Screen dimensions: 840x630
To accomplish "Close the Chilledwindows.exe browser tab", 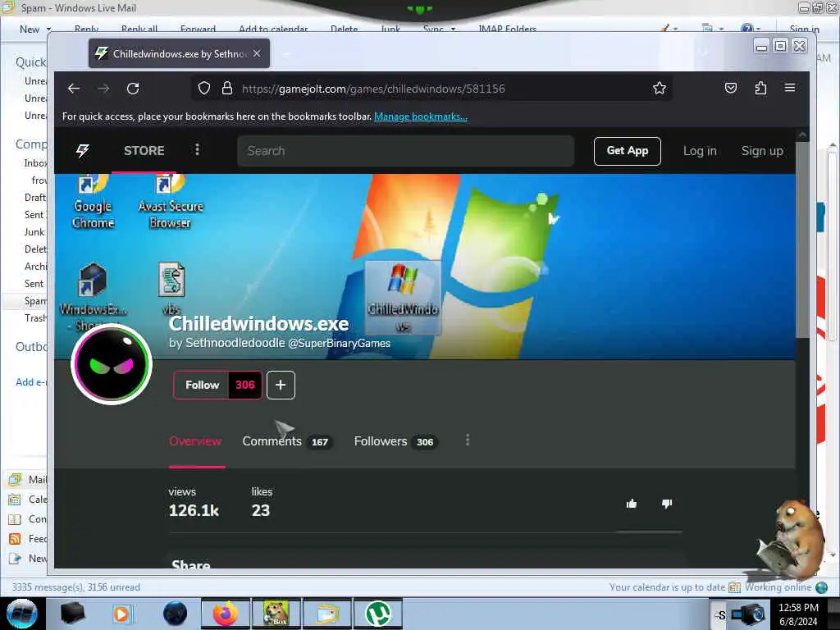I will (x=257, y=53).
